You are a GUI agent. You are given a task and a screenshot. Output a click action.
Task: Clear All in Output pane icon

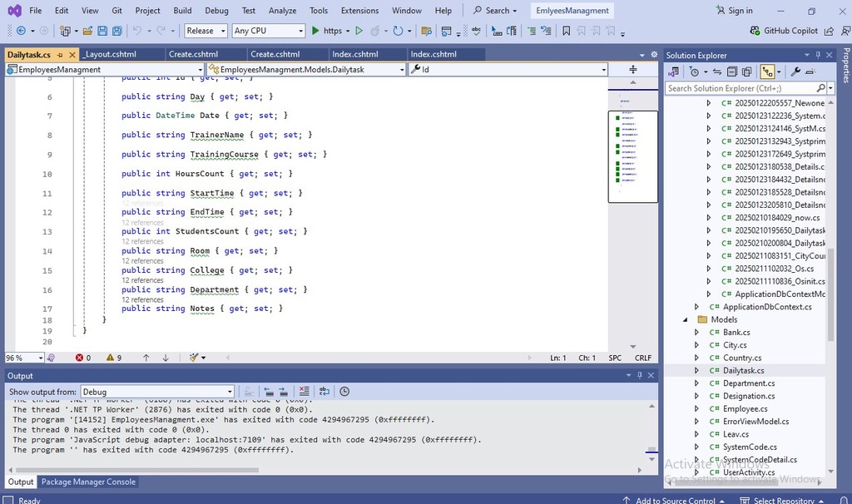[x=304, y=392]
